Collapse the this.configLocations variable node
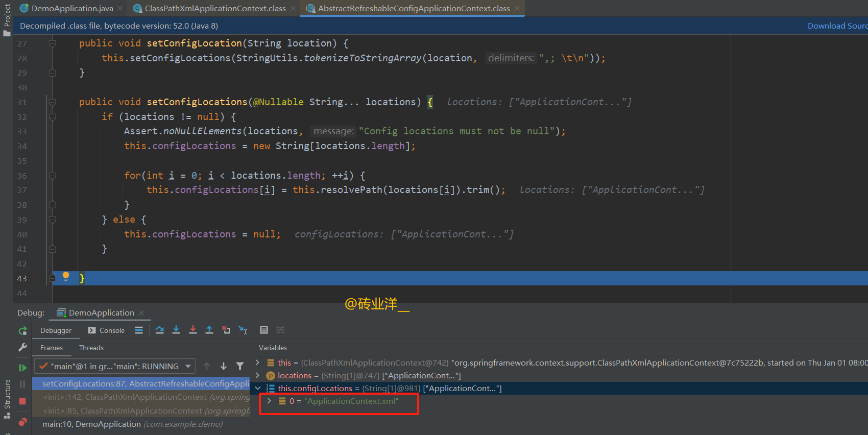The image size is (868, 435). coord(257,388)
